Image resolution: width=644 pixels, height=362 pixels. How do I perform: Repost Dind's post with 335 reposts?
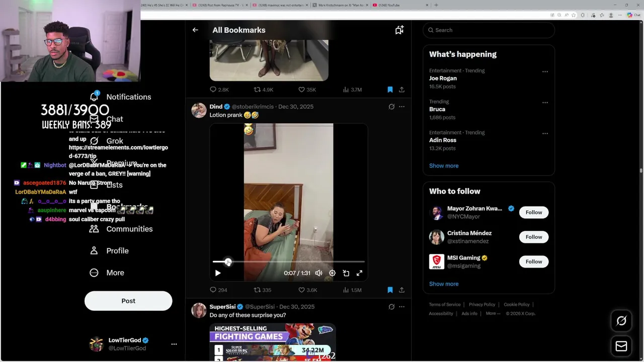point(262,290)
